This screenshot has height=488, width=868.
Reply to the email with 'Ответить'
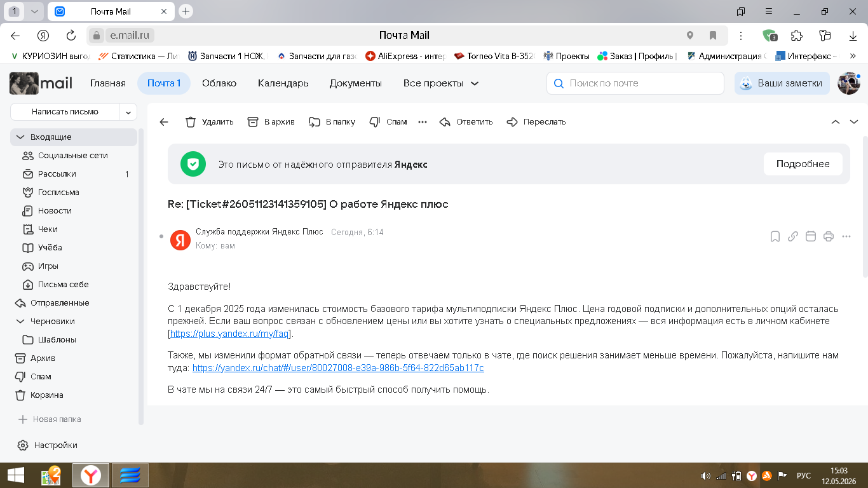(x=466, y=122)
